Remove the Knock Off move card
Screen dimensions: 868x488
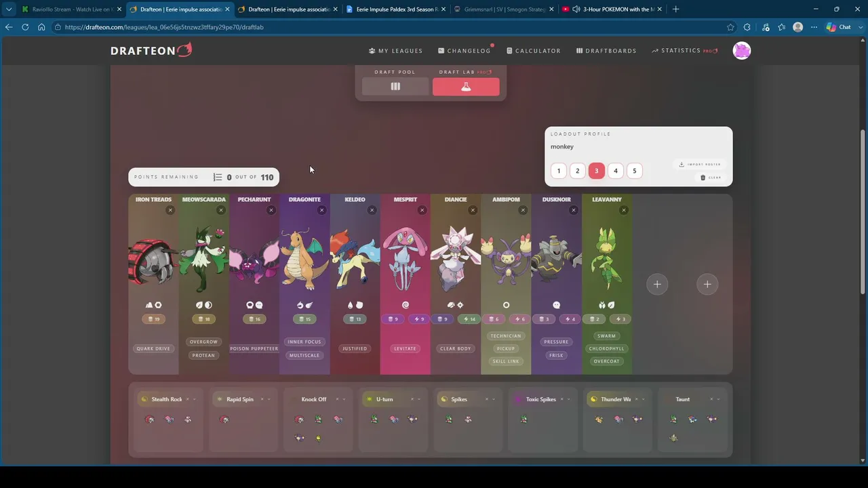tap(337, 399)
